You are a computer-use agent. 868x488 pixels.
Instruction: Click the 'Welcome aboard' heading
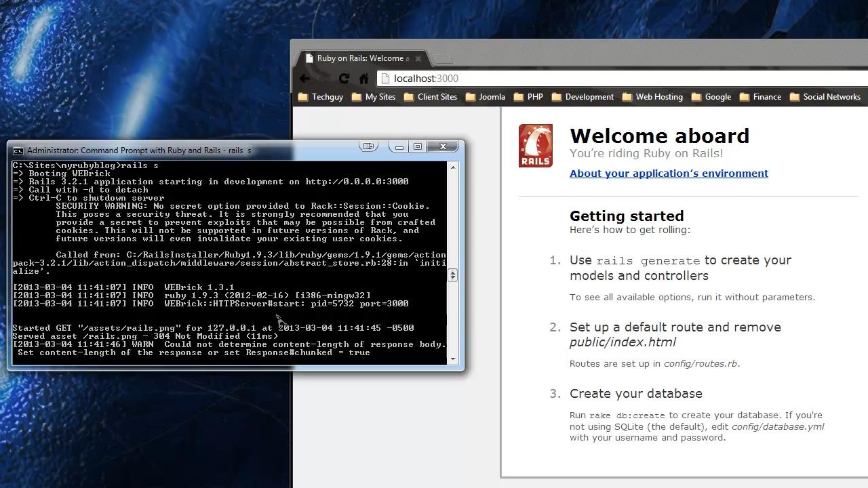click(x=659, y=136)
